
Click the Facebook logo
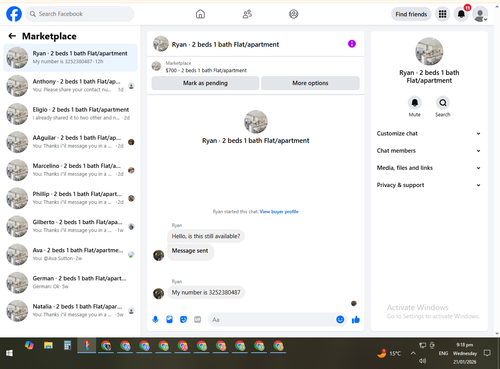coord(14,14)
